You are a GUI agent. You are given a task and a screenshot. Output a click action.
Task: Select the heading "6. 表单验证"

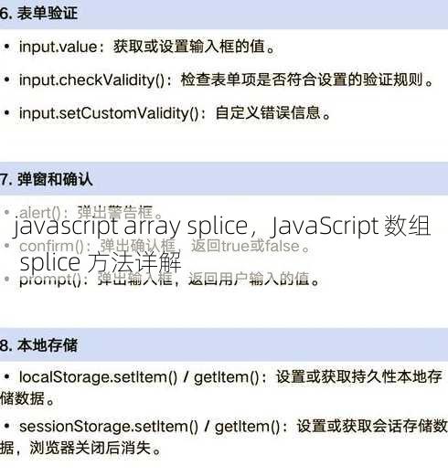click(38, 14)
